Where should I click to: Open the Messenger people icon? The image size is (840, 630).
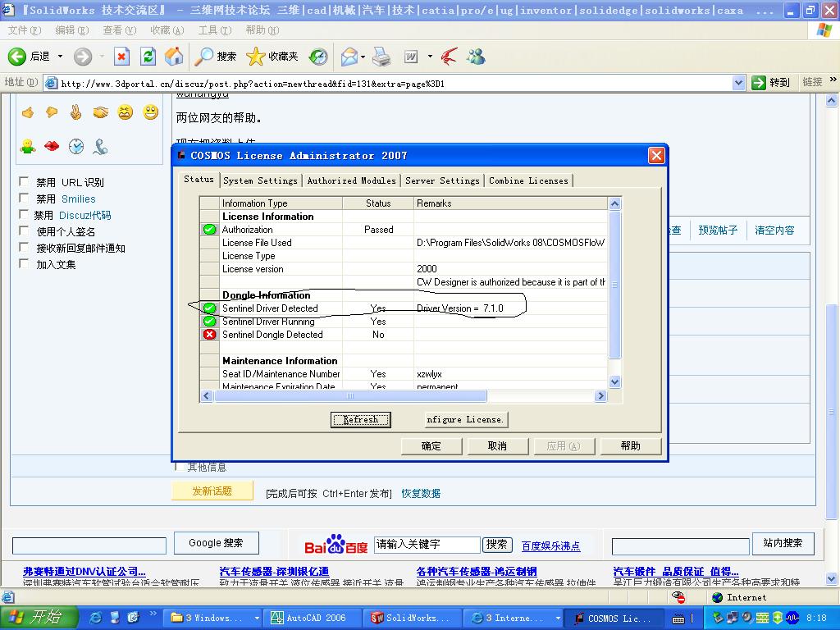point(476,57)
